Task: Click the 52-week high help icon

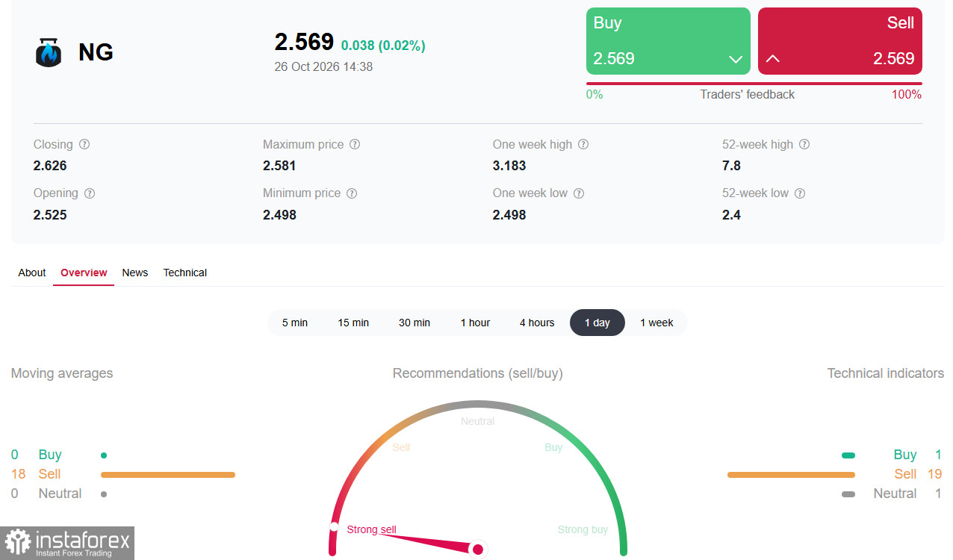Action: (804, 144)
